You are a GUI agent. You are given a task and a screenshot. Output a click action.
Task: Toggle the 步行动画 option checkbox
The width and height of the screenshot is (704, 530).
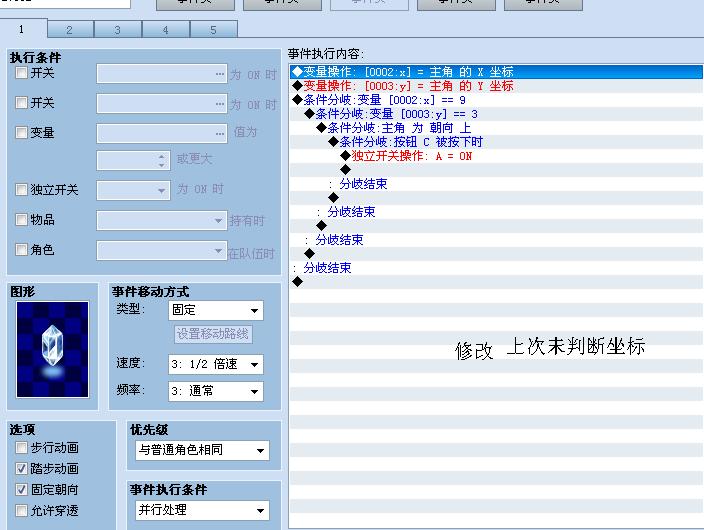pos(21,447)
